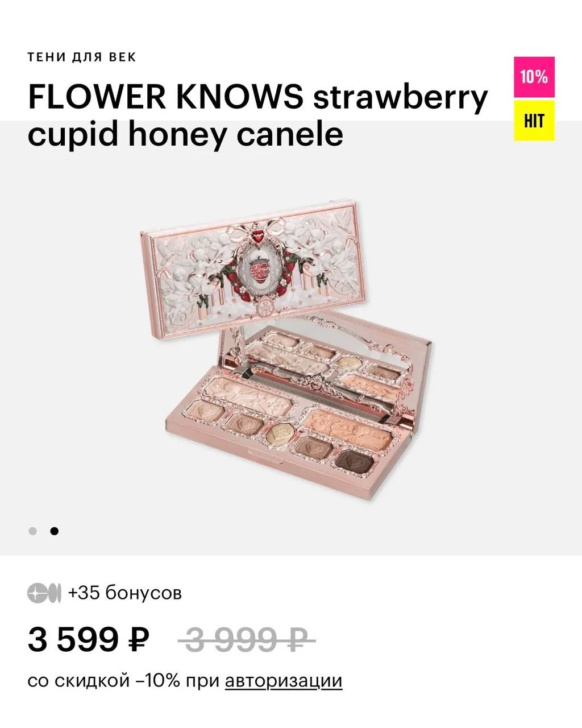Image resolution: width=582 pixels, height=728 pixels.
Task: Pick the dark brown eyeshadow shade
Action: click(354, 460)
